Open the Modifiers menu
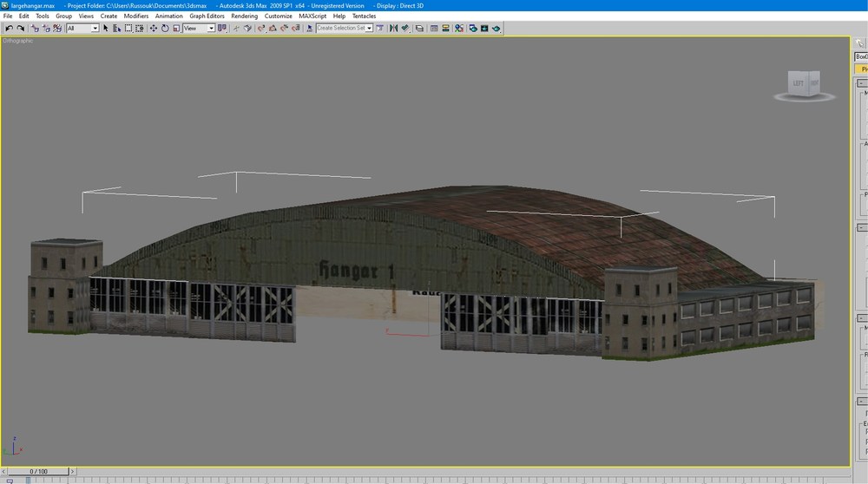This screenshot has height=484, width=868. pos(135,16)
